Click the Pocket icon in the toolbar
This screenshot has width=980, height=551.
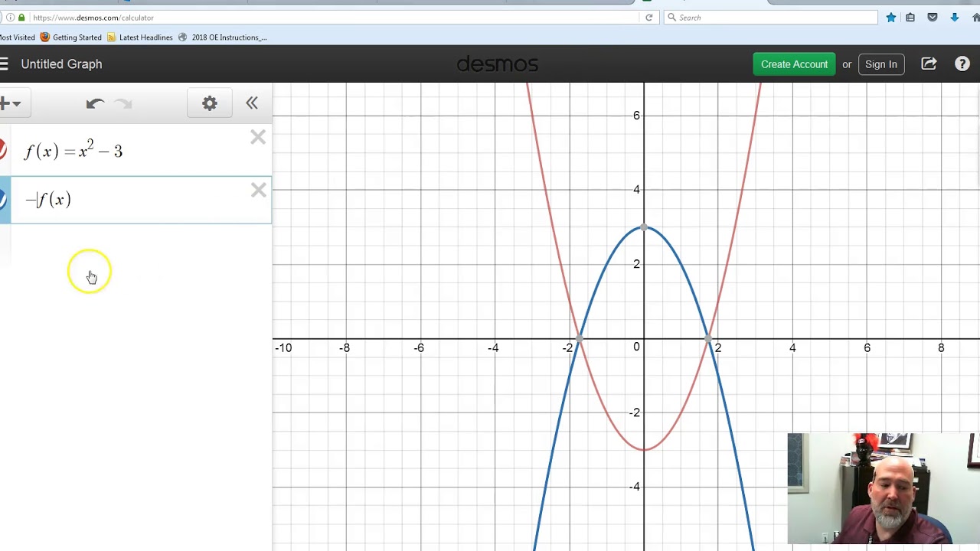933,18
